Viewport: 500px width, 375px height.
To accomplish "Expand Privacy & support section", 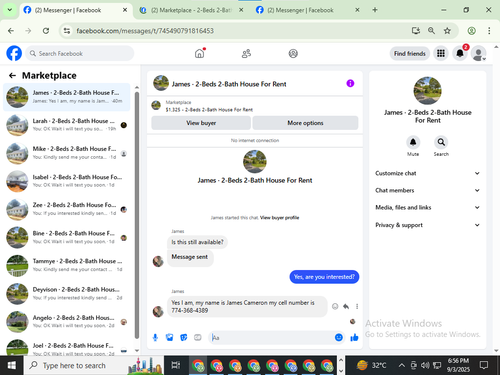I will tap(427, 225).
